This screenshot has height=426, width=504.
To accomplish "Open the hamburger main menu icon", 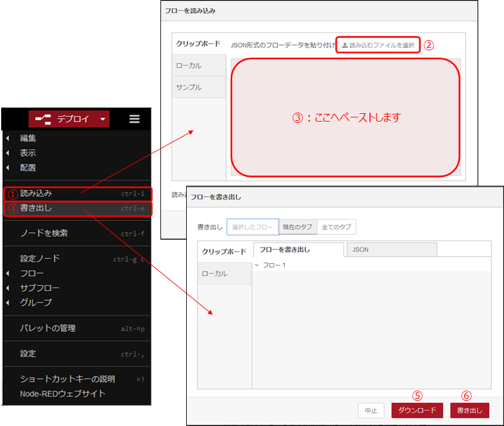I will 134,119.
